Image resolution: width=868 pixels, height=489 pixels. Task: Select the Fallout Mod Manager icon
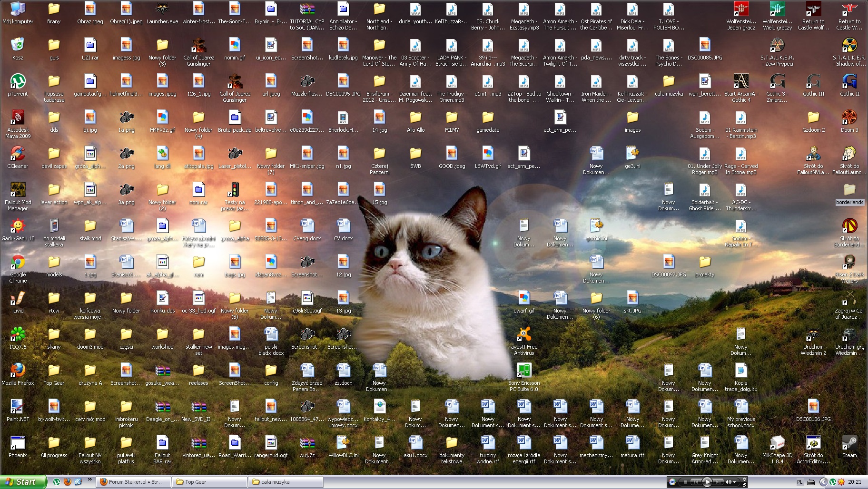[x=18, y=196]
